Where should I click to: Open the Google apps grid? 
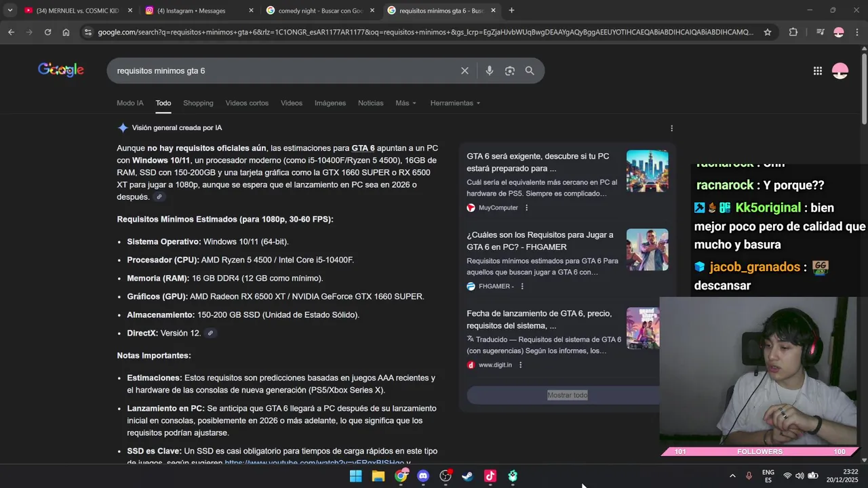coord(818,70)
